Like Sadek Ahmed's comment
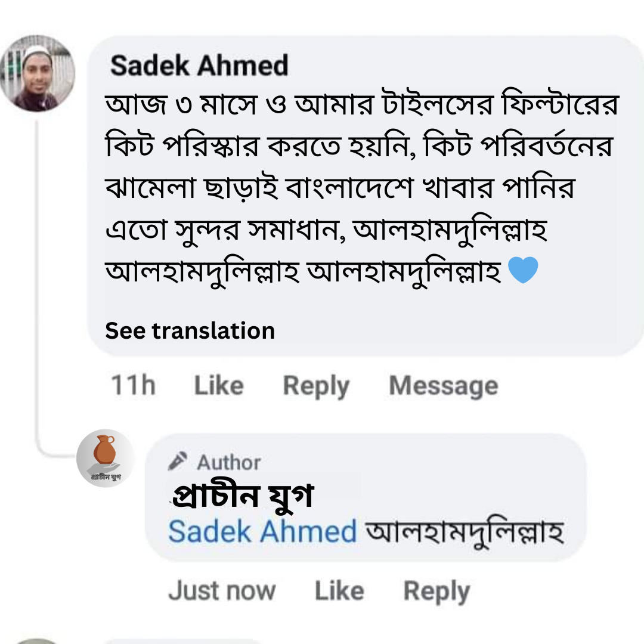This screenshot has width=644, height=644. (x=218, y=385)
